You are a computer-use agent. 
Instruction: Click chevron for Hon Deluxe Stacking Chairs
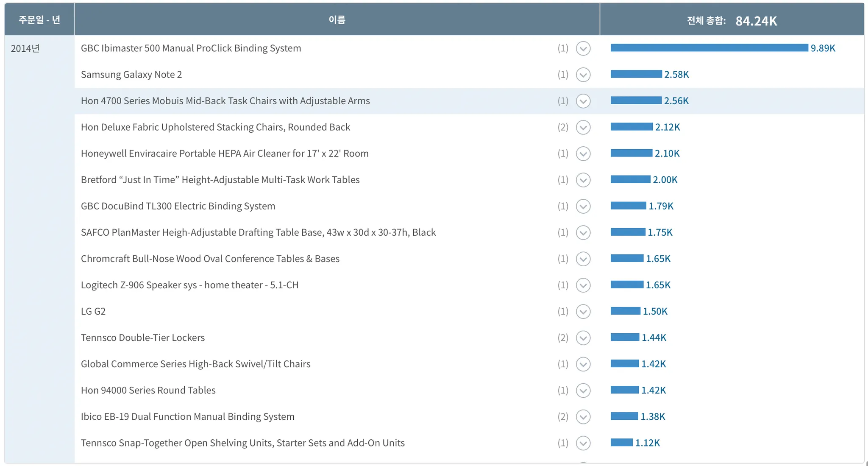(583, 127)
